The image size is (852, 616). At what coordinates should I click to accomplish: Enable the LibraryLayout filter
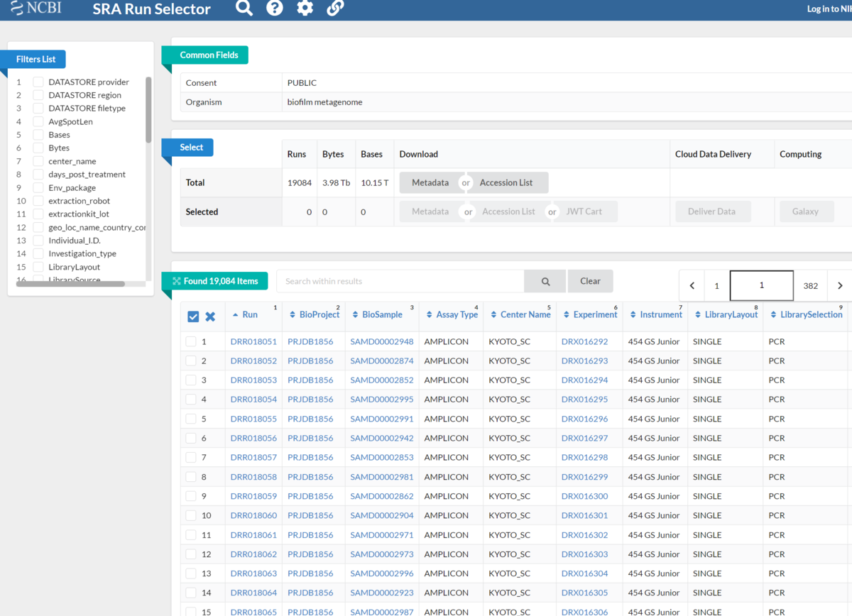tap(38, 267)
